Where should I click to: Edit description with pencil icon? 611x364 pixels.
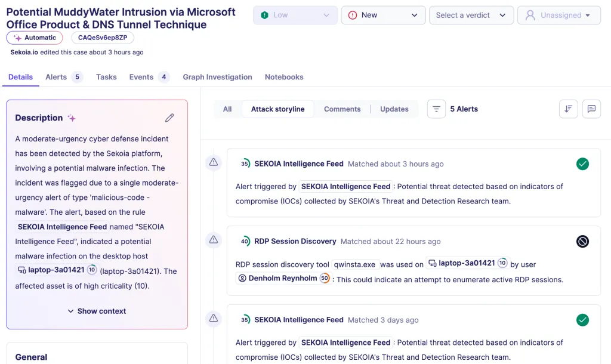coord(169,118)
